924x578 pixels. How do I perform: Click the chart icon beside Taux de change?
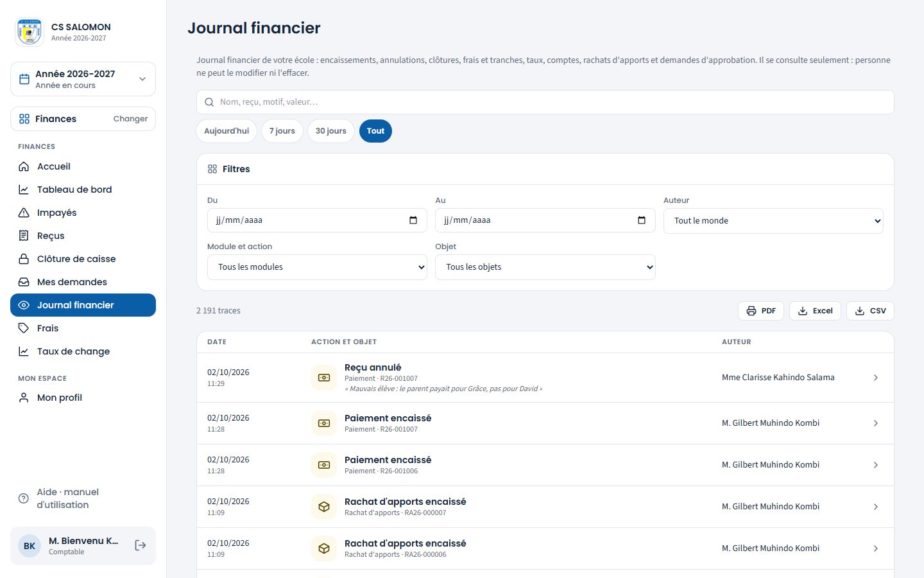point(24,351)
